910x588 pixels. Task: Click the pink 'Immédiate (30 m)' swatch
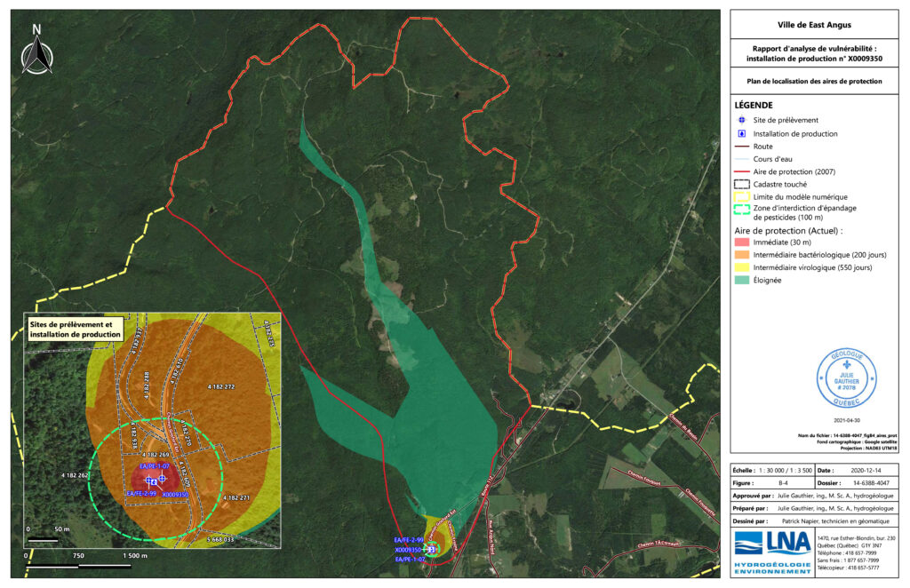point(742,242)
